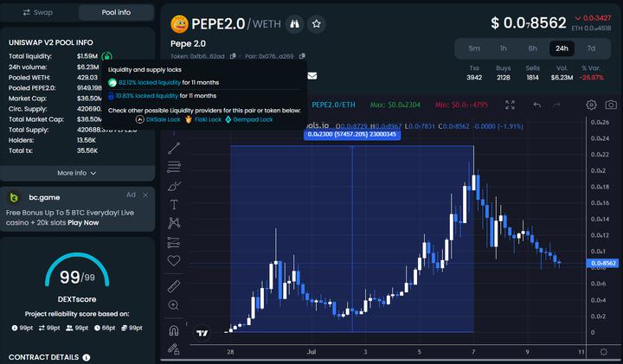Click the green liquidity lock icon
This screenshot has width=623, height=364.
(x=107, y=57)
